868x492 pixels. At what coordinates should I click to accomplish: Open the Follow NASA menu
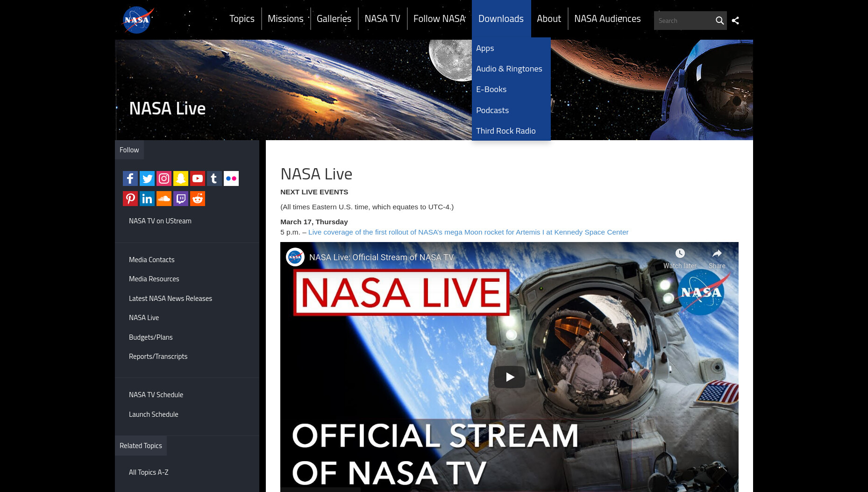pyautogui.click(x=439, y=19)
